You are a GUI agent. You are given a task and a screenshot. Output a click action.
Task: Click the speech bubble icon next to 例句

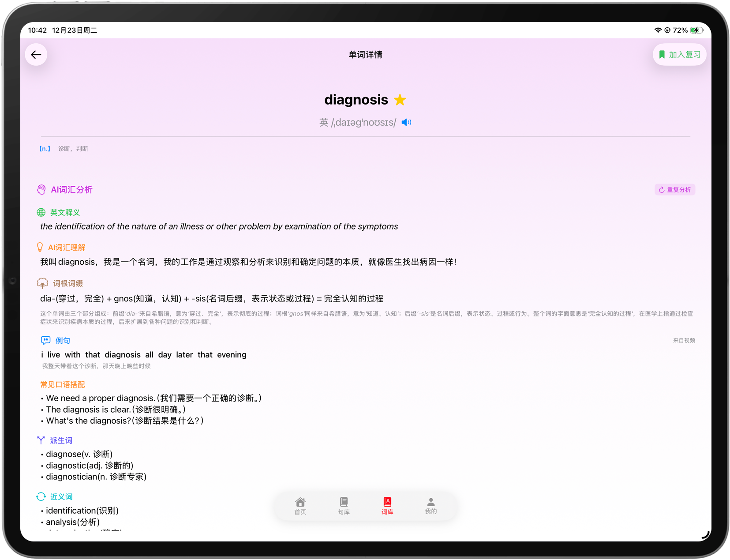[45, 340]
